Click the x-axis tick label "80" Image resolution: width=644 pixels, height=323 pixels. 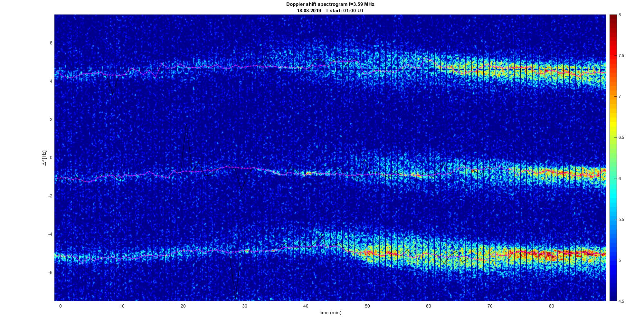(x=552, y=306)
